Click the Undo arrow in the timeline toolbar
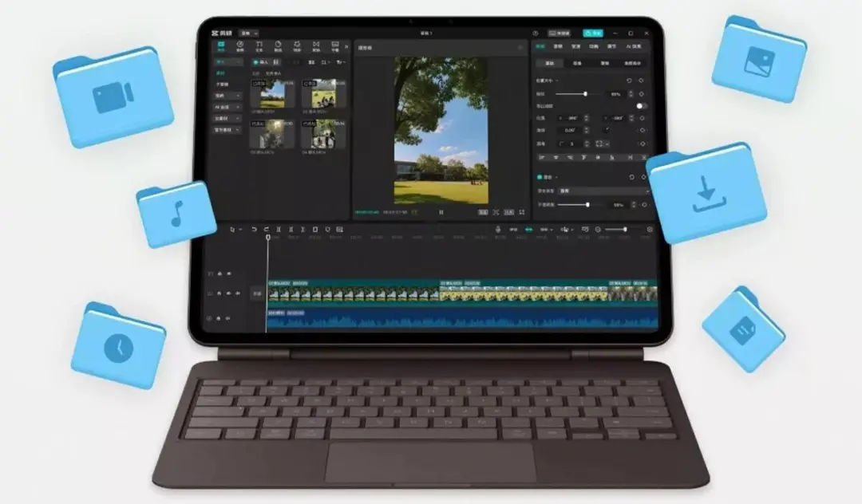Screen dimensions: 862x504 coord(254,230)
